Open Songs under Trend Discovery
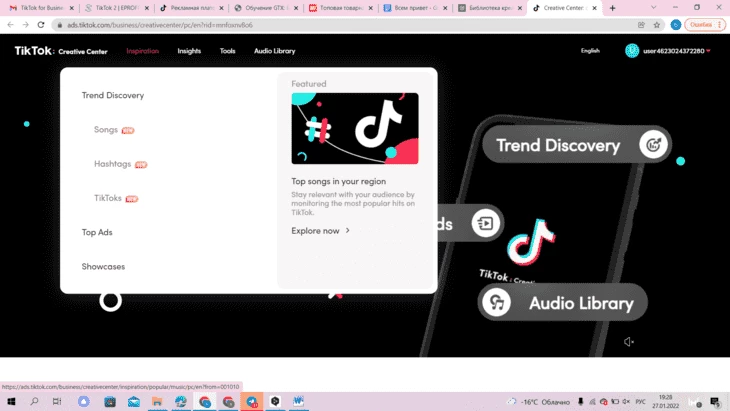The width and height of the screenshot is (730, 411). coord(106,129)
